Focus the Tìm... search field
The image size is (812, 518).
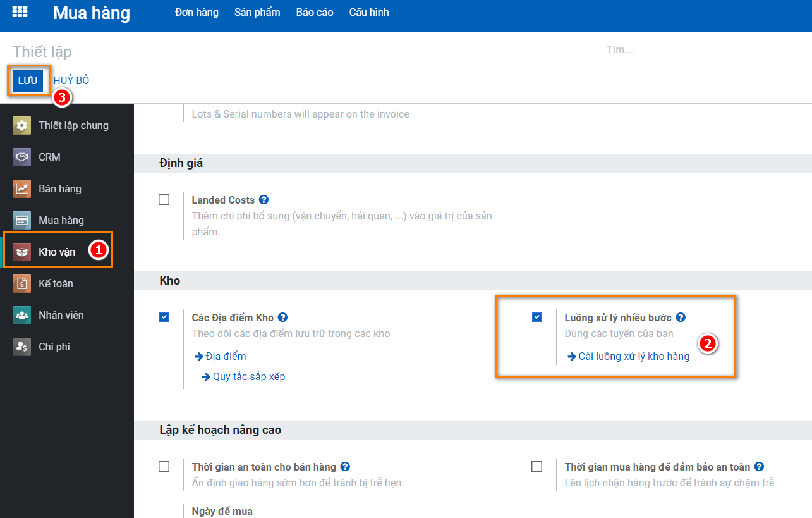tap(709, 49)
